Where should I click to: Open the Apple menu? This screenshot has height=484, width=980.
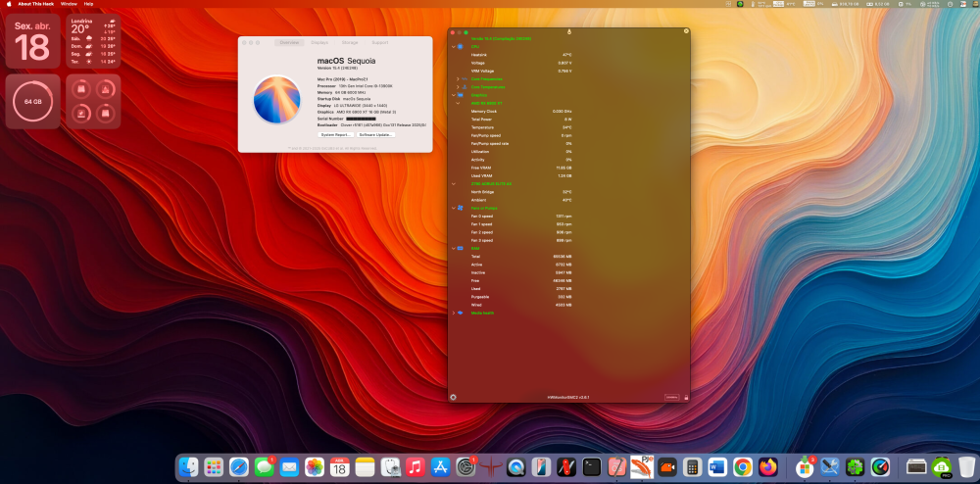9,4
